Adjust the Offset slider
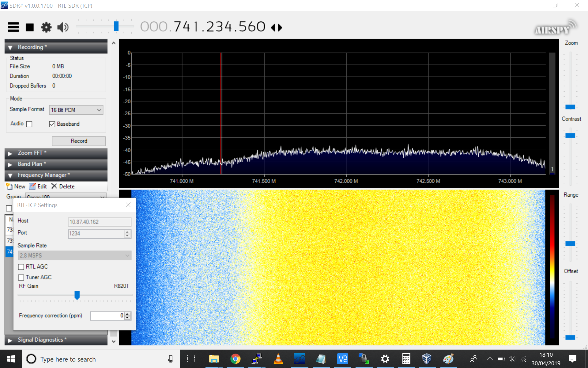 point(570,337)
